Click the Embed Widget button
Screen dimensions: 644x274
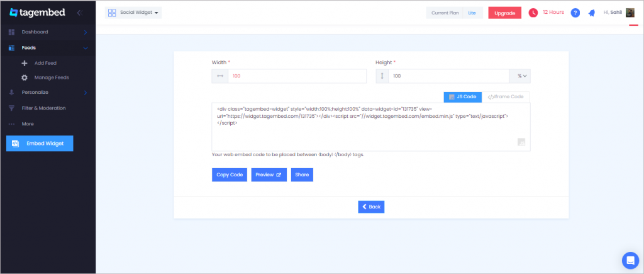40,144
